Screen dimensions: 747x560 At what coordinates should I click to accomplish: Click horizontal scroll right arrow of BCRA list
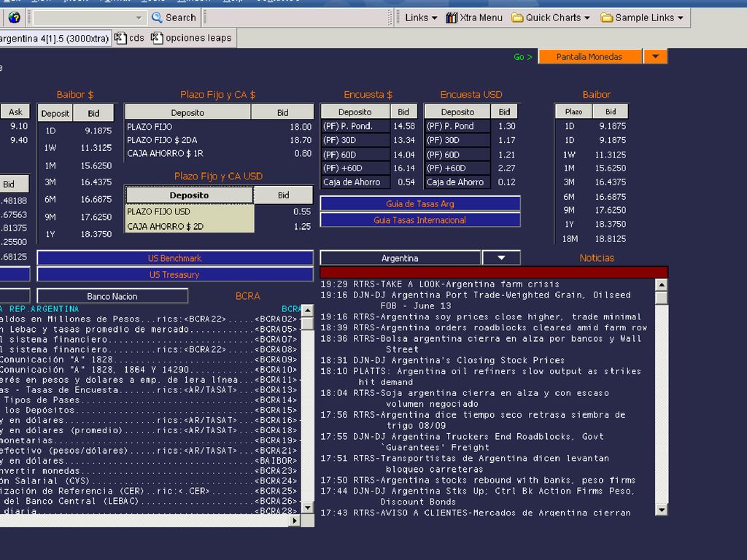[295, 521]
